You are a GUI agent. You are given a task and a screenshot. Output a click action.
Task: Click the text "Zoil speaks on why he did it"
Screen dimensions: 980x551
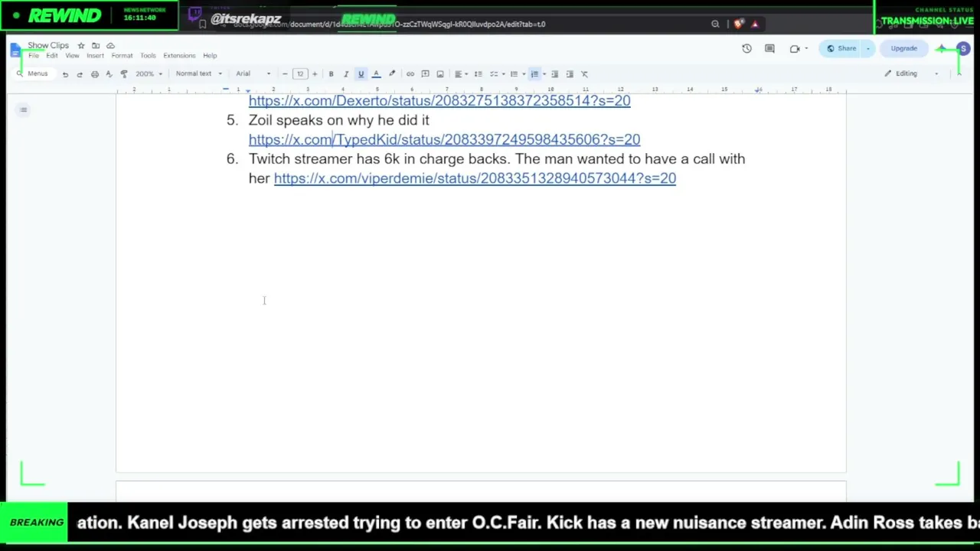[338, 120]
